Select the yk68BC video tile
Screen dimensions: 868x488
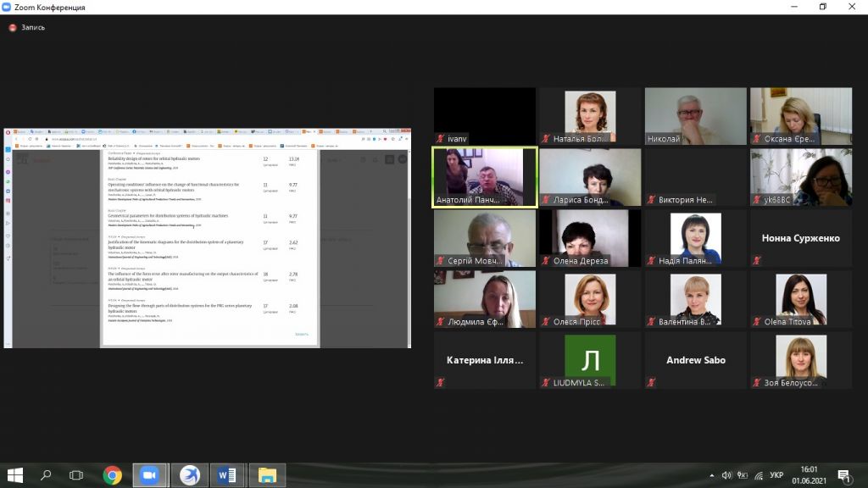coord(801,177)
